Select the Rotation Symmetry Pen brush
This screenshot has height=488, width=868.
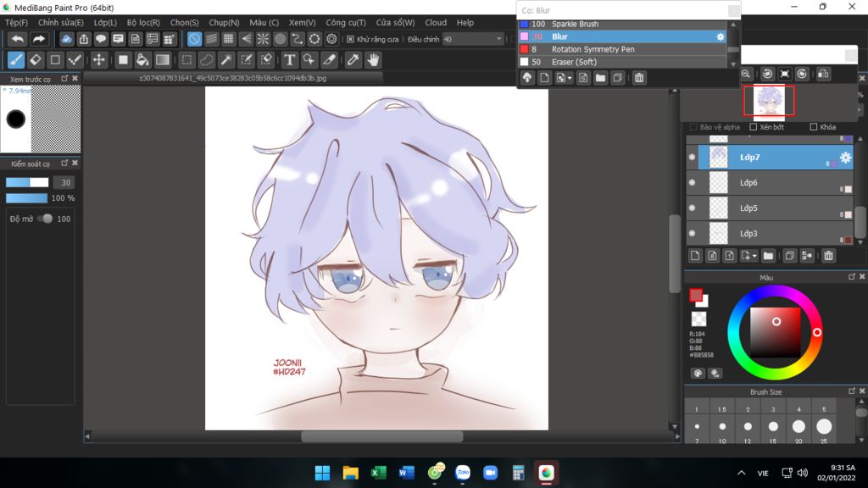622,49
